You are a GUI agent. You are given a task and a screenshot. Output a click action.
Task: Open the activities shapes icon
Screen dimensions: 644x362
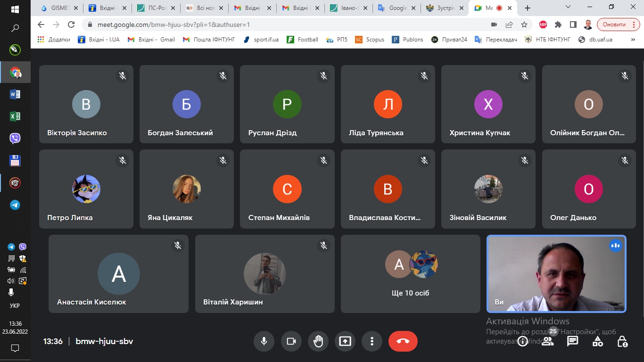[x=597, y=342]
